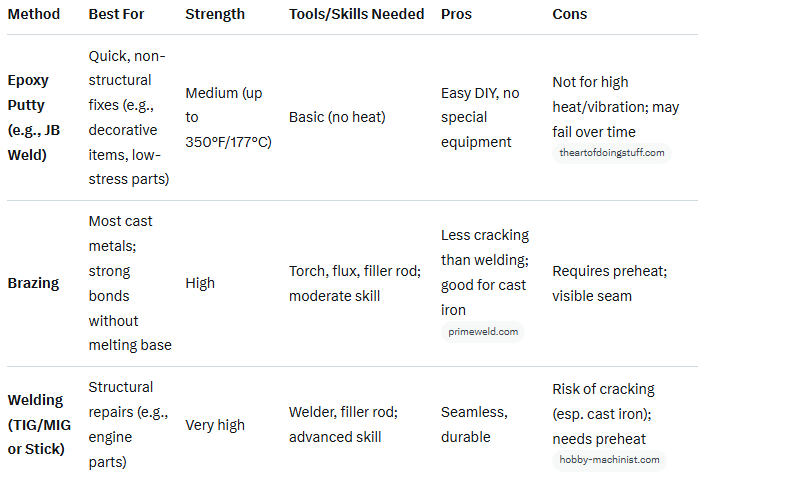Viewport: 798px width, 503px height.
Task: Click the Cons column header
Action: (x=570, y=14)
